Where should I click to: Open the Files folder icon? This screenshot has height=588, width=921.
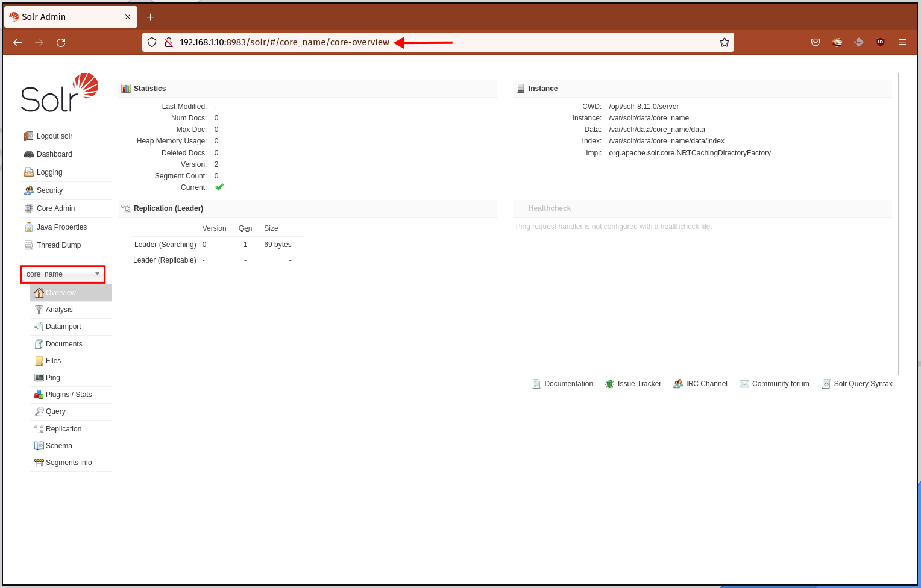[x=39, y=361]
